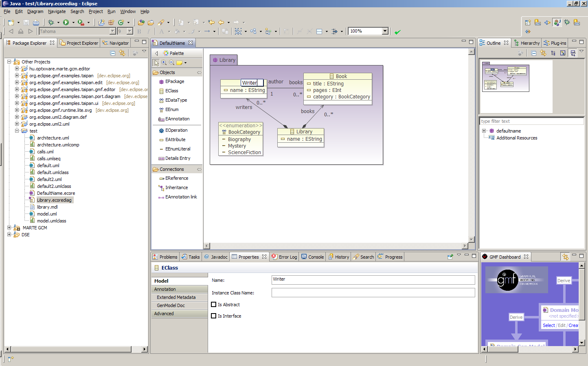588x366 pixels.
Task: Click the Arrange All toolbar icon
Action: tap(238, 31)
